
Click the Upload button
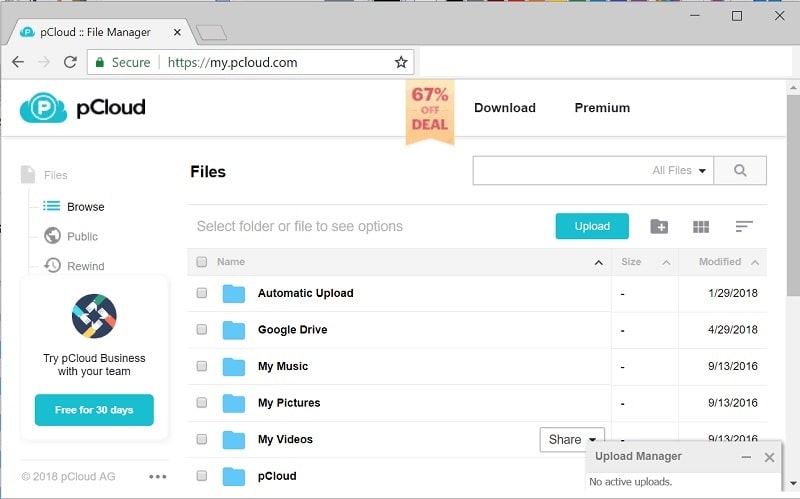click(x=592, y=226)
